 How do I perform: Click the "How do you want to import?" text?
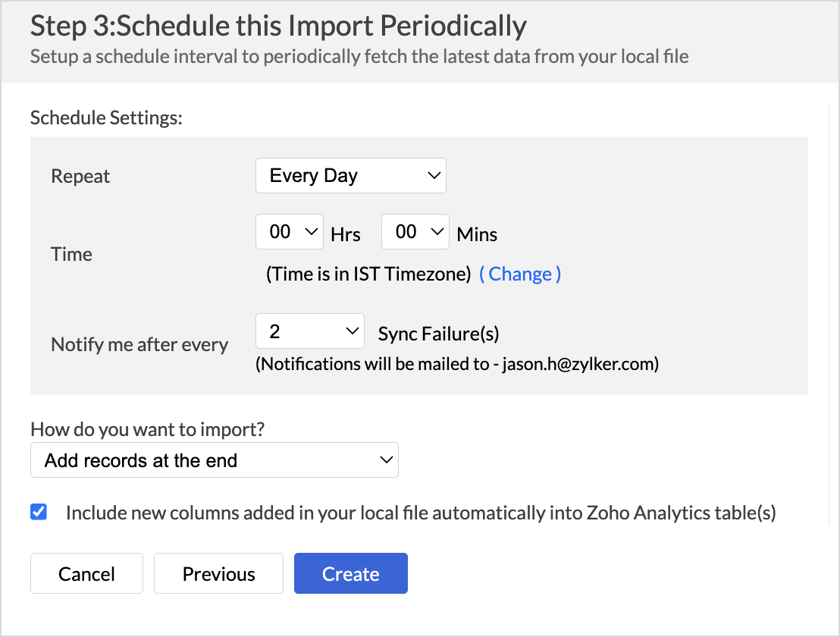tap(147, 429)
